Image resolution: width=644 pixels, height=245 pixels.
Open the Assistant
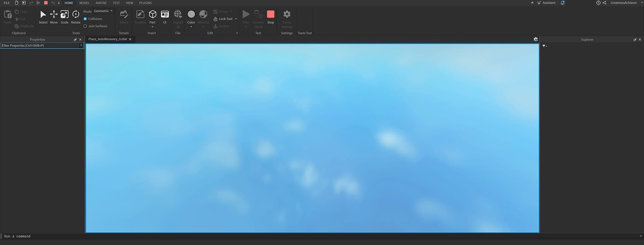pos(546,3)
